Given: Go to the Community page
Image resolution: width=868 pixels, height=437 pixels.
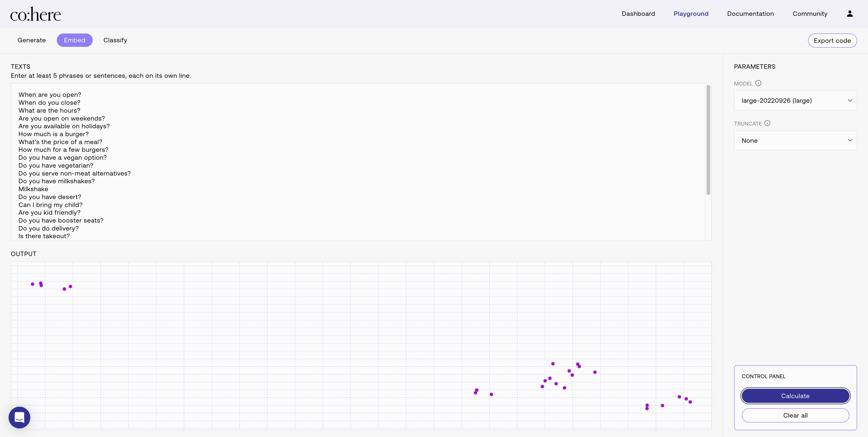Looking at the screenshot, I should point(809,14).
